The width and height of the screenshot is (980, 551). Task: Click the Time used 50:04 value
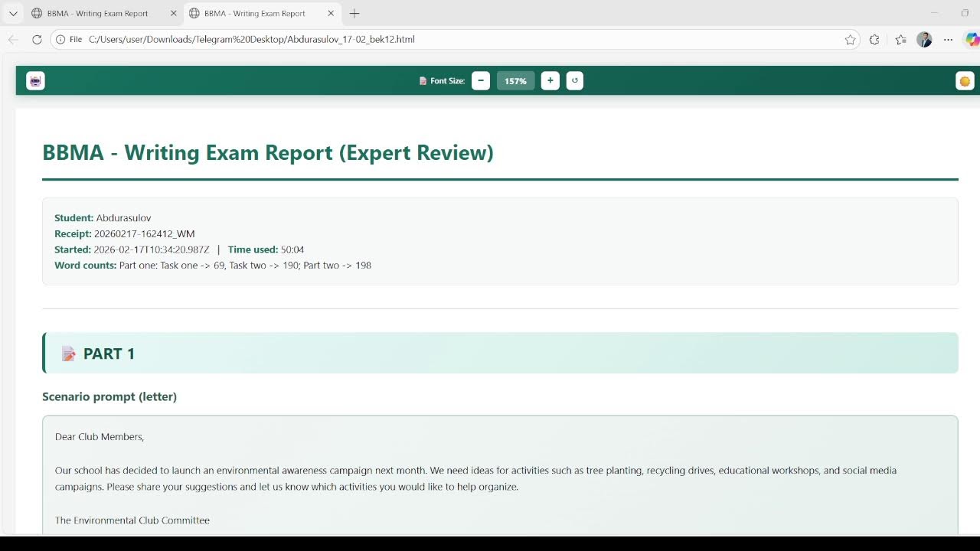[x=292, y=249]
